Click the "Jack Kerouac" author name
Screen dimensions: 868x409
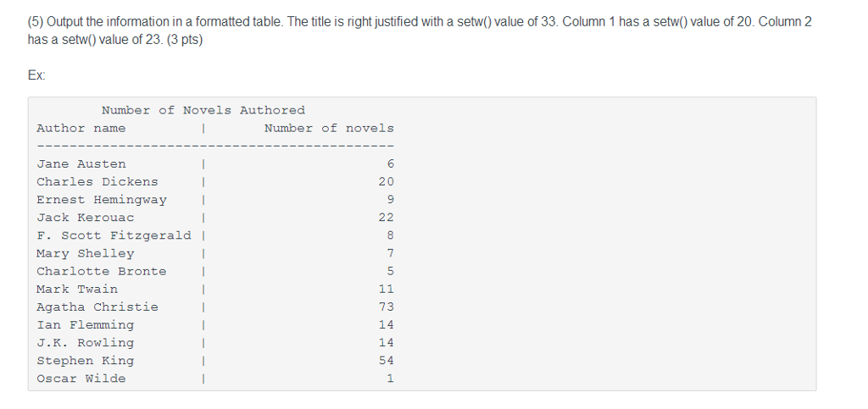[x=85, y=218]
